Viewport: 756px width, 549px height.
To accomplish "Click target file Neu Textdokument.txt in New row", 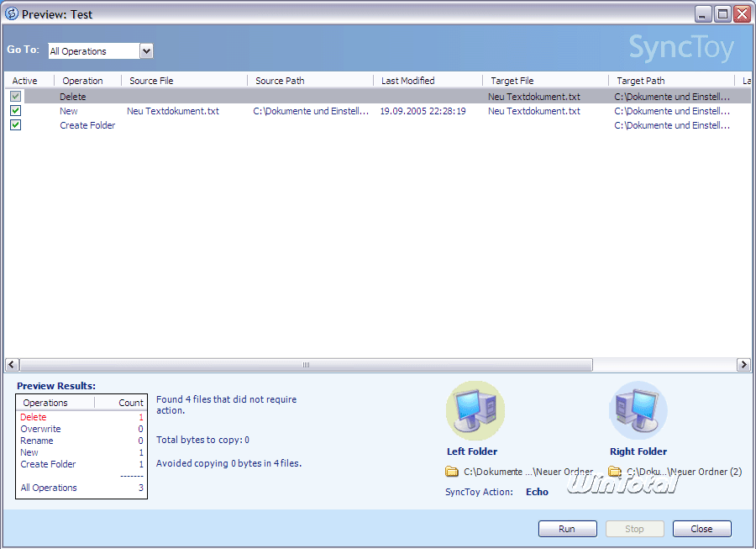I will tap(534, 111).
